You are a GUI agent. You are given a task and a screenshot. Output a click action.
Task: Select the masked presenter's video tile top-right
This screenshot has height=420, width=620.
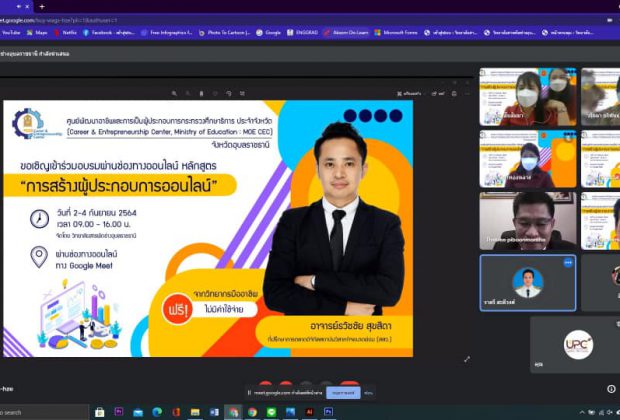[527, 95]
